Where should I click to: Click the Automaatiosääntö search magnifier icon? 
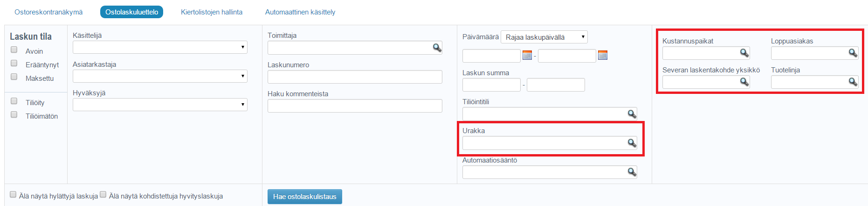(632, 172)
